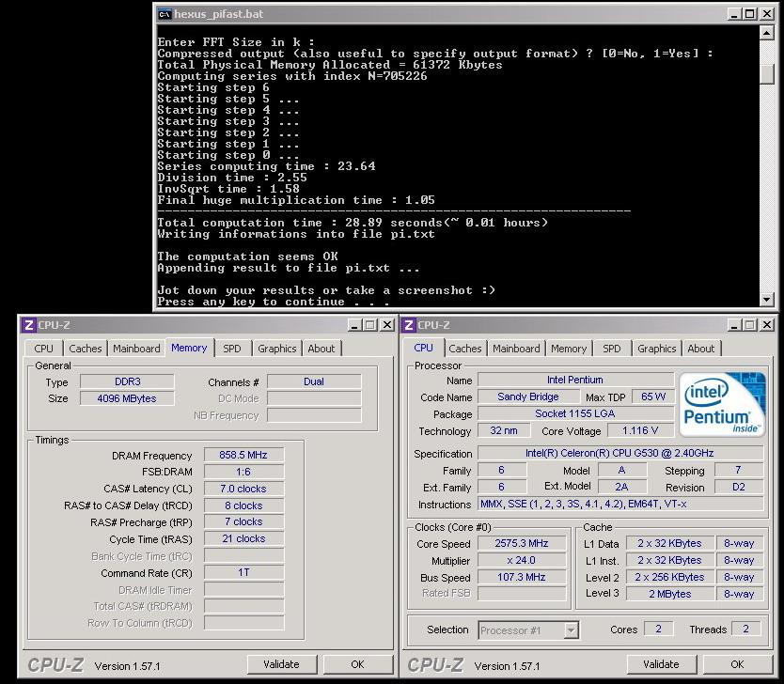Maximize the hexus_pifast.bat console window
784x684 pixels.
coord(750,14)
